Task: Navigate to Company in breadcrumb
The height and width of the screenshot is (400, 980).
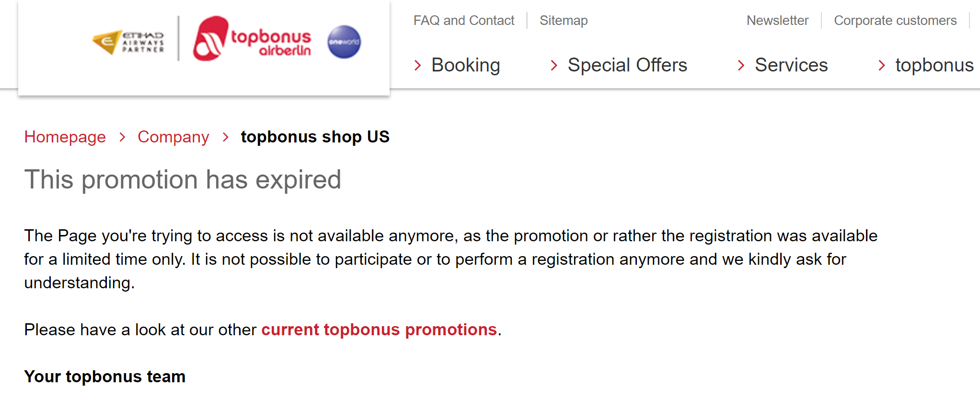Action: click(173, 137)
